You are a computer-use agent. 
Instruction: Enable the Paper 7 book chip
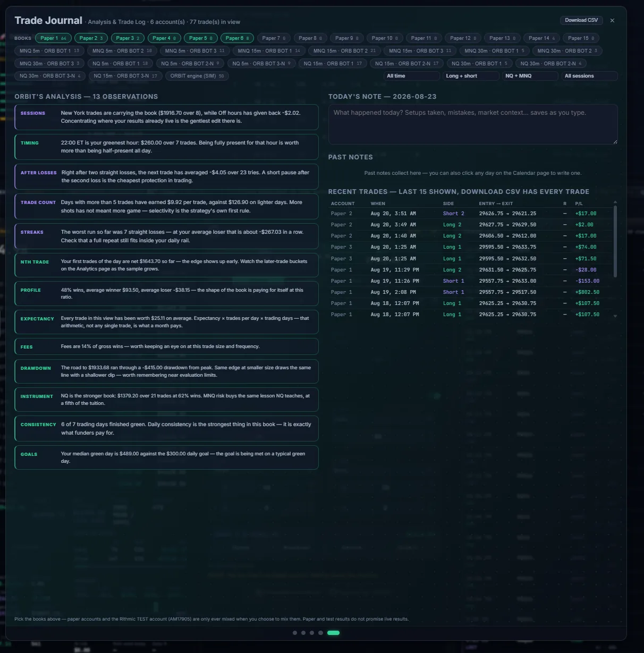[274, 38]
